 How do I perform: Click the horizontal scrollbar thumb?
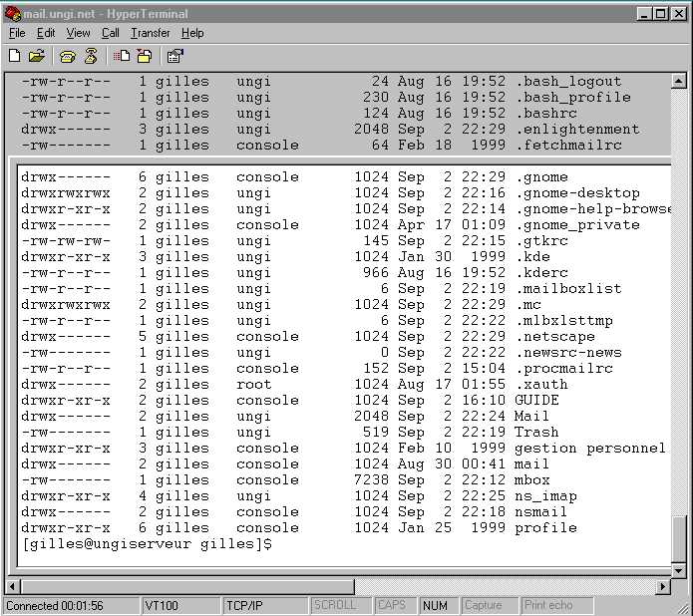(186, 587)
